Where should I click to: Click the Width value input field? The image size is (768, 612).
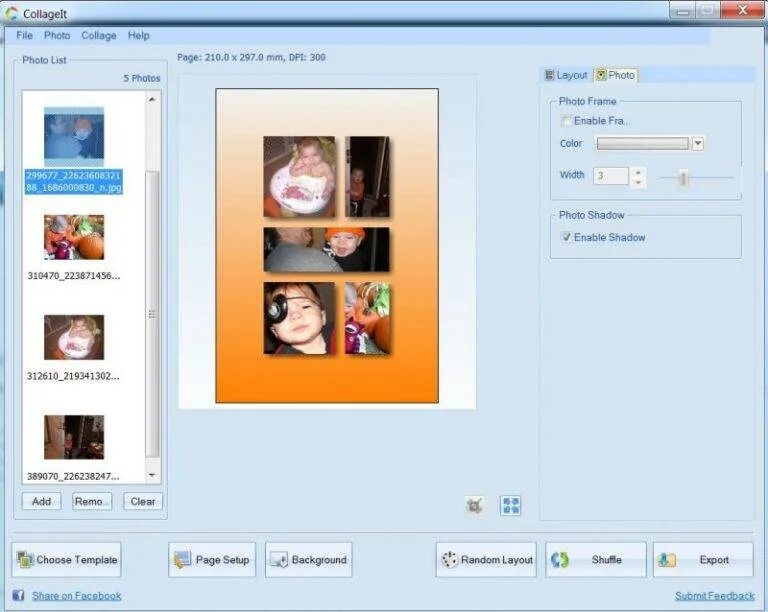click(610, 176)
